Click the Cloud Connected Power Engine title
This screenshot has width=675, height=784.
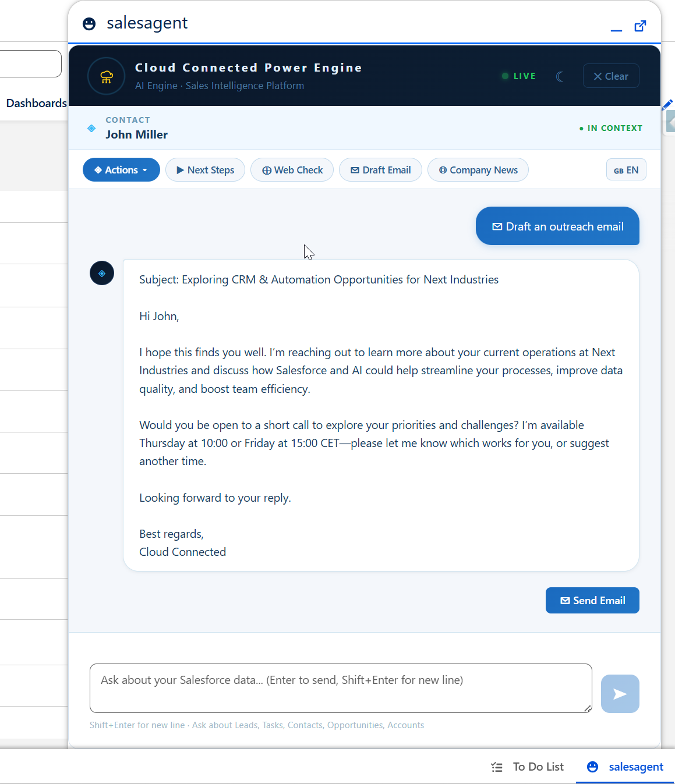249,68
